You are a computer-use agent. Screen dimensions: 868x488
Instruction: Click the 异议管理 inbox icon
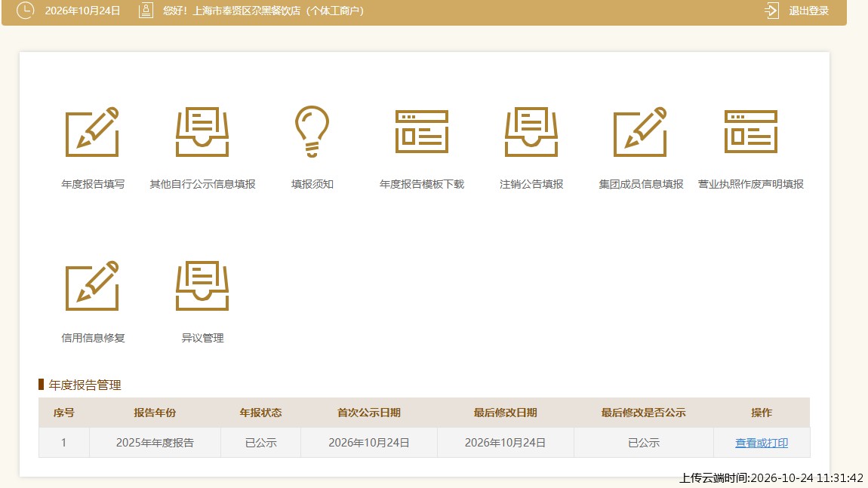point(202,286)
